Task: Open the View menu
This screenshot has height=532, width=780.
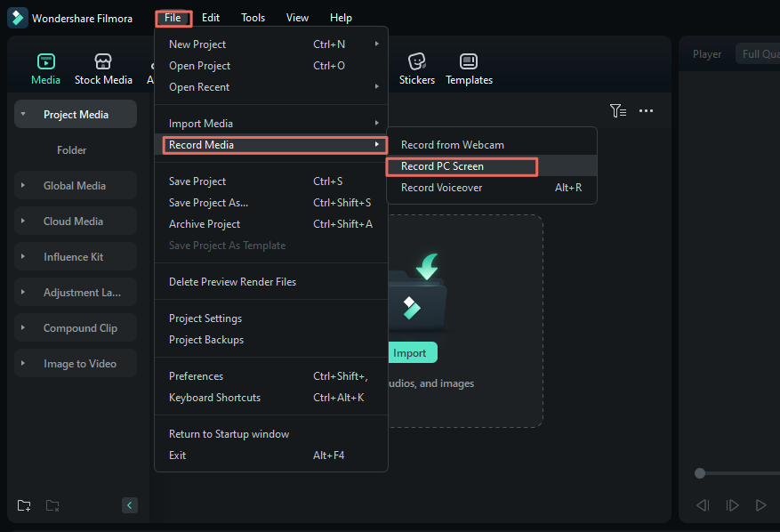Action: click(297, 18)
